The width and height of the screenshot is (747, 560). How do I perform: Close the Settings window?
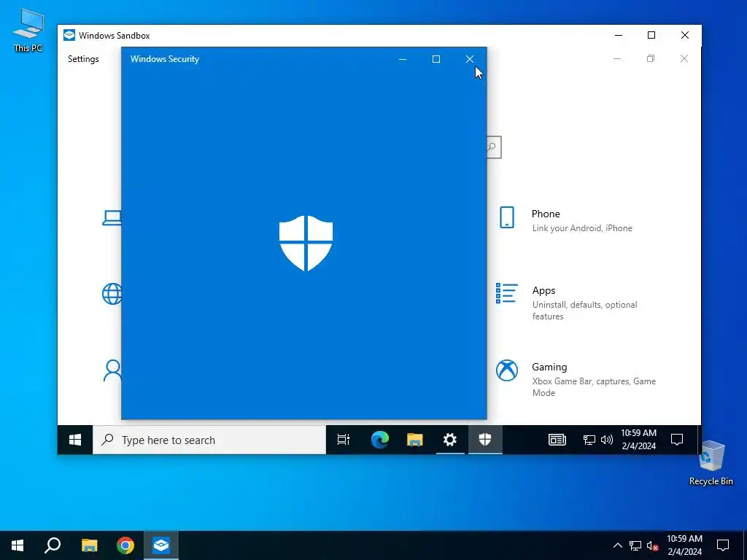click(684, 58)
